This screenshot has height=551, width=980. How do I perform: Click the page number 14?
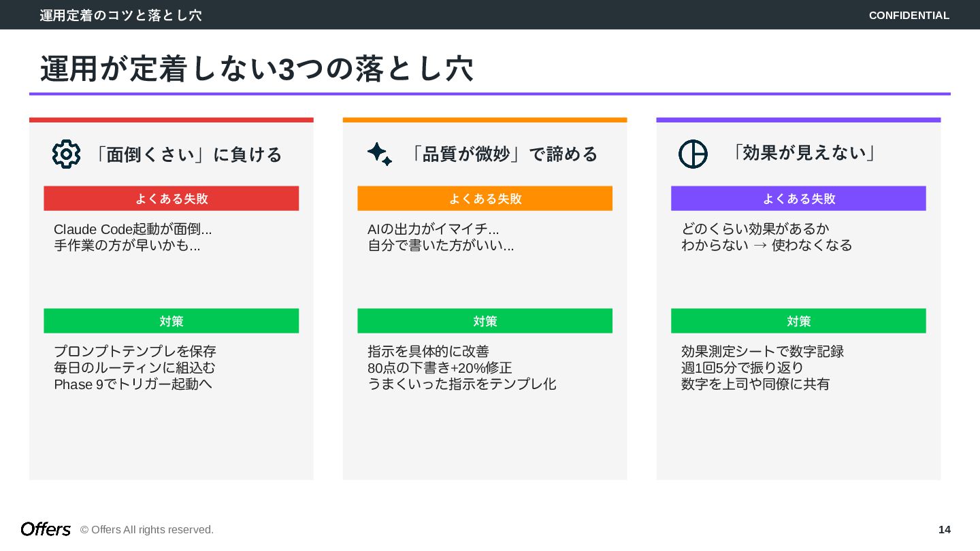pos(944,529)
